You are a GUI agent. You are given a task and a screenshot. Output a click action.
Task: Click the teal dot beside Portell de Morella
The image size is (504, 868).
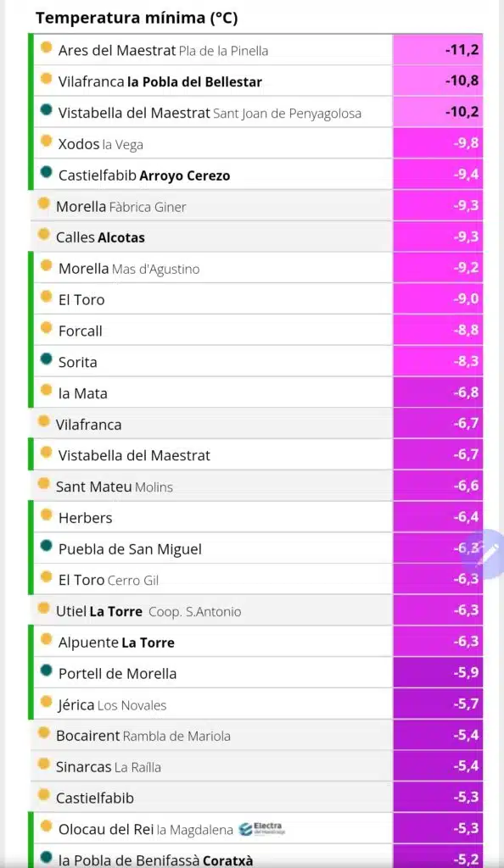point(47,671)
